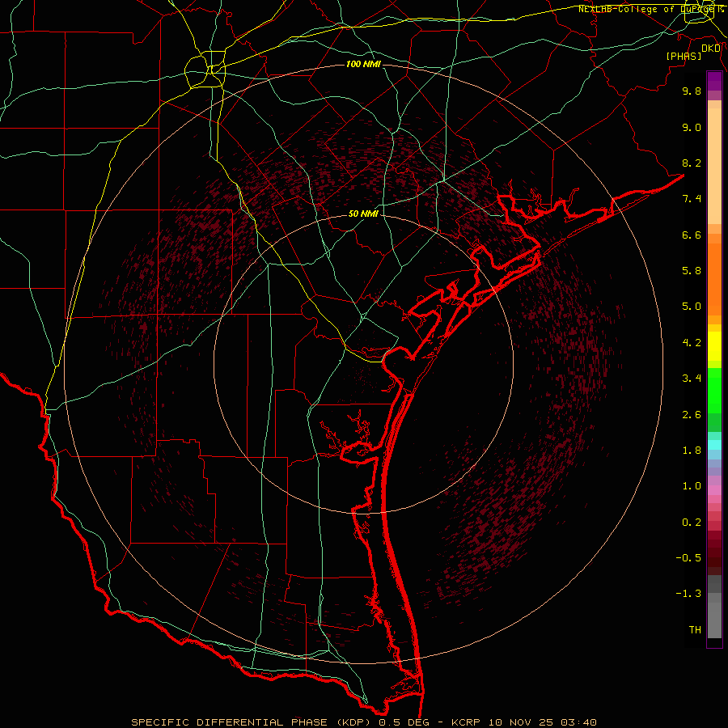Pick the 5.0 scale value
The width and height of the screenshot is (728, 728).
click(692, 307)
